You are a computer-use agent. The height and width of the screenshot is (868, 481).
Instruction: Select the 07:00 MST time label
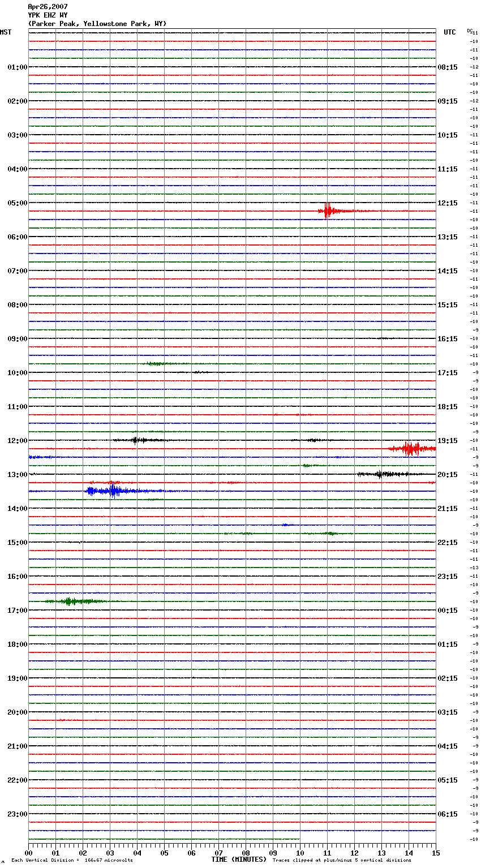click(17, 271)
